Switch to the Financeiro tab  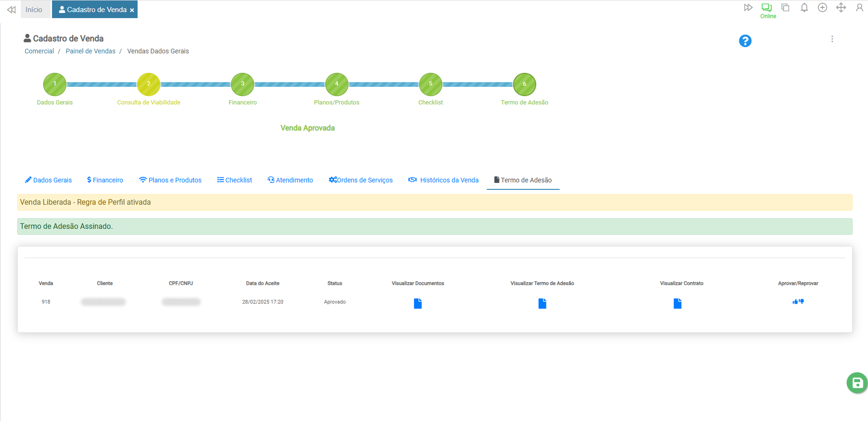tap(105, 180)
